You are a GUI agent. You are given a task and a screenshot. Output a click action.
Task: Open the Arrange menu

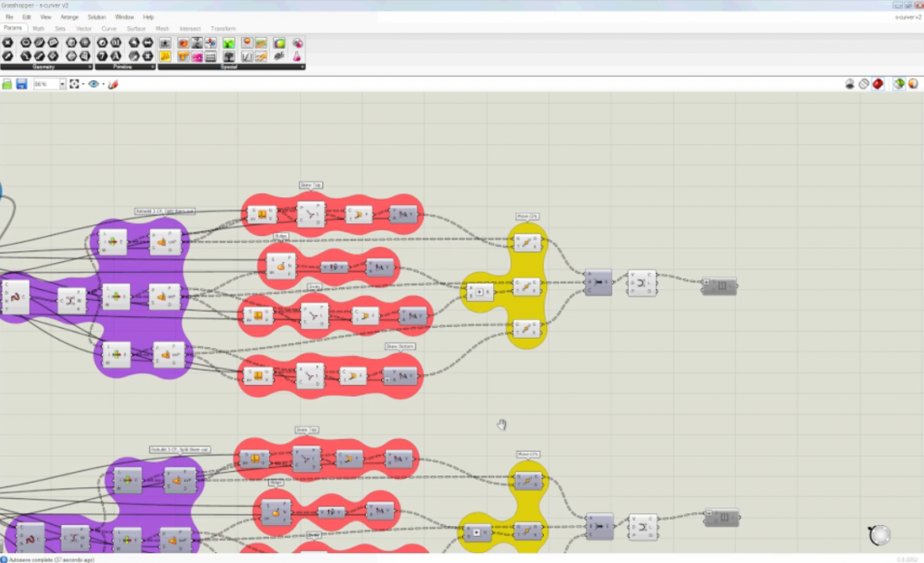click(x=70, y=17)
